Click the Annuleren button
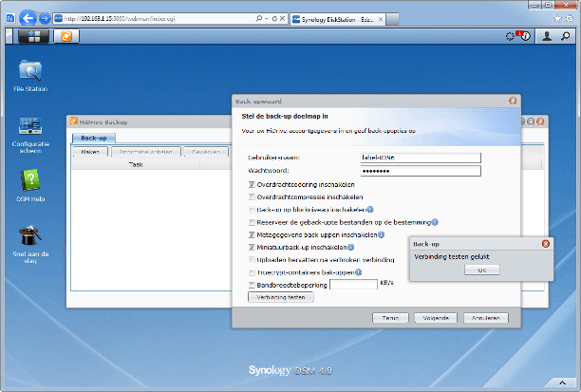The image size is (581, 392). [486, 318]
